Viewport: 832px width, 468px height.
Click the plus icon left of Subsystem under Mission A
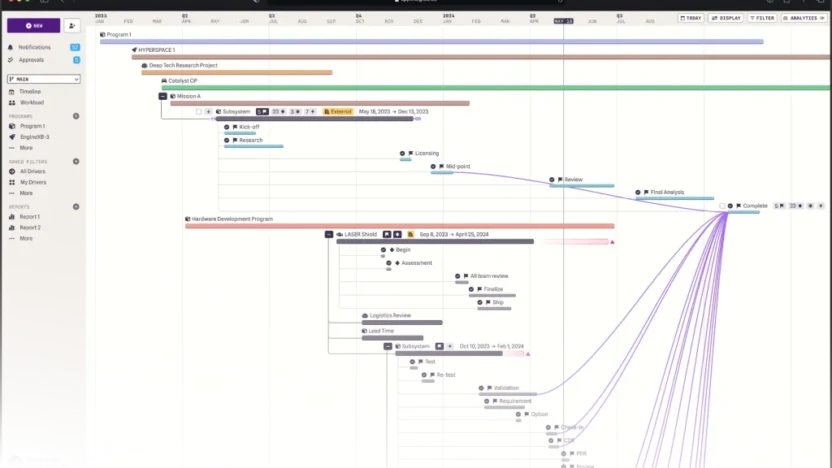click(208, 111)
